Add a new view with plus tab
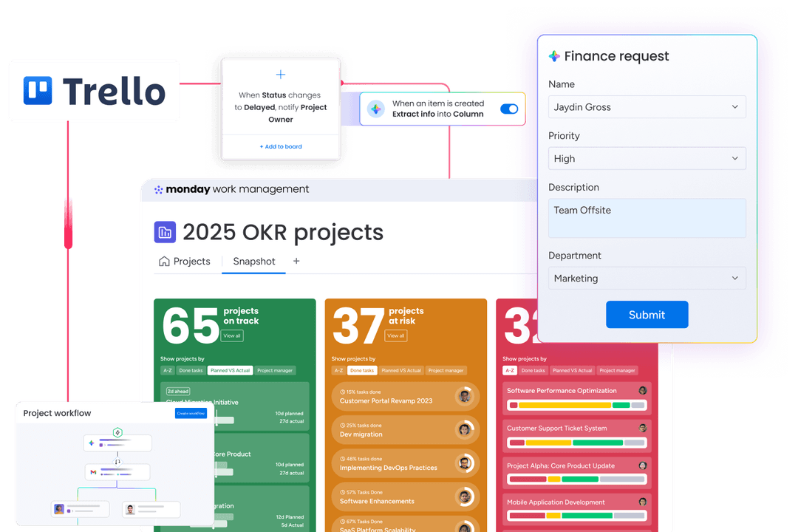Screen dimensions: 798x532 click(296, 261)
